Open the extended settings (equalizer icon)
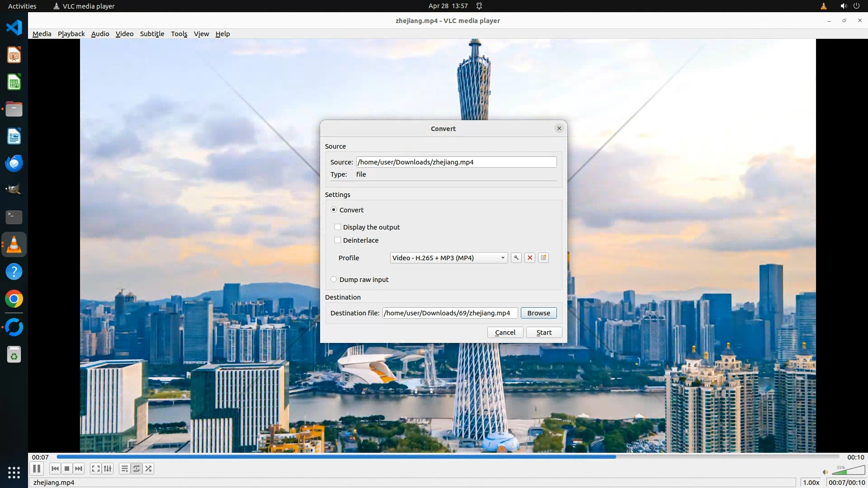The image size is (868, 488). click(108, 469)
